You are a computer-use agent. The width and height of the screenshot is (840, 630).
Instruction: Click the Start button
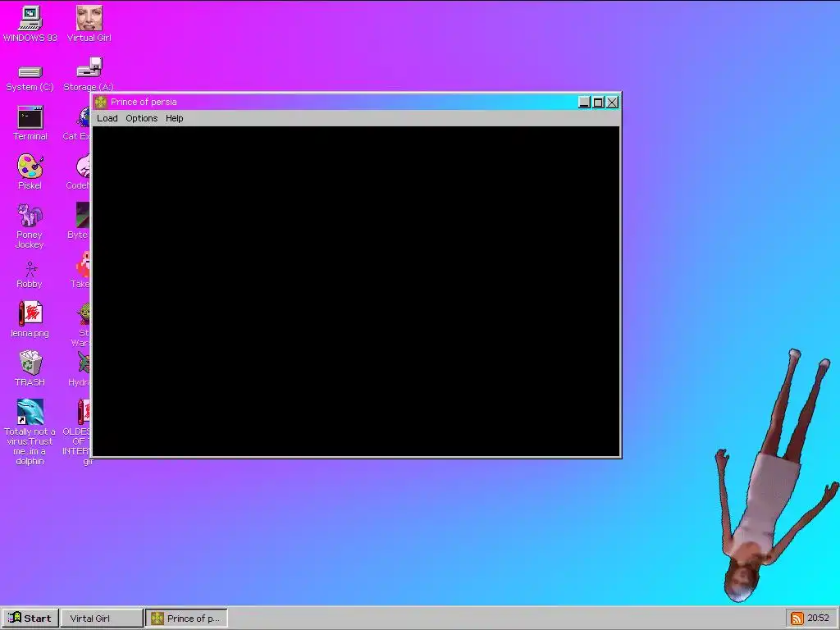[x=30, y=619]
